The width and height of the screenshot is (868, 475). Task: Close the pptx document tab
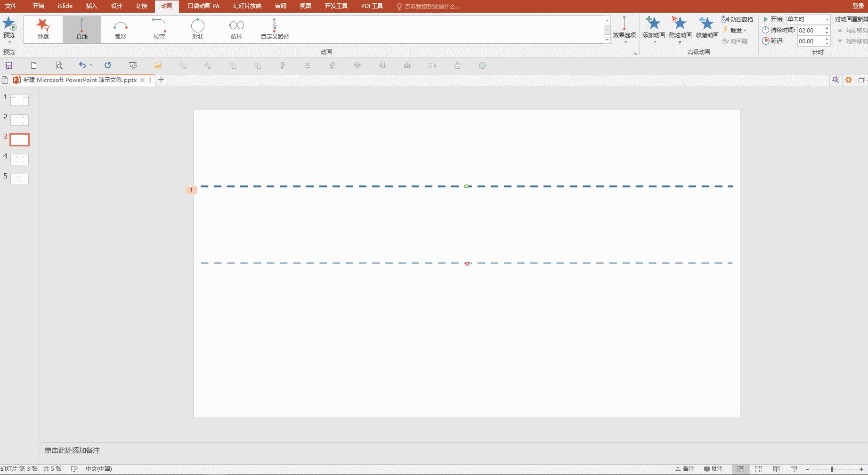click(x=142, y=80)
